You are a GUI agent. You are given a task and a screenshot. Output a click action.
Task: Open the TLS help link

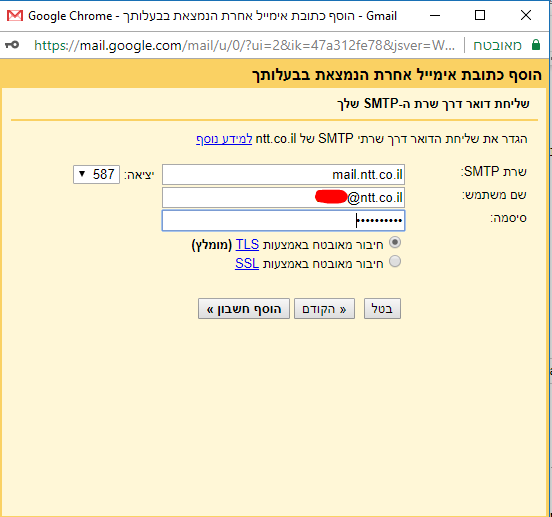247,244
